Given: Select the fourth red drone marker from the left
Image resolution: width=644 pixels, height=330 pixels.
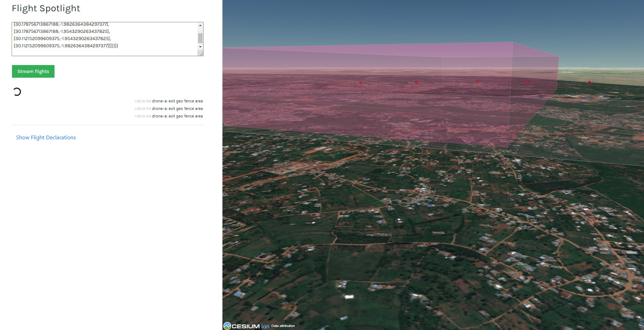Looking at the screenshot, I should point(527,81).
